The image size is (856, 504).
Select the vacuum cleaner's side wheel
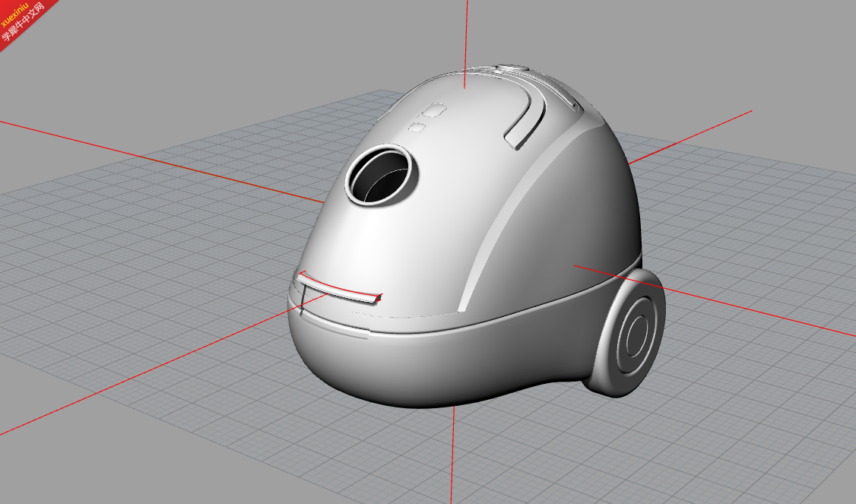625,333
